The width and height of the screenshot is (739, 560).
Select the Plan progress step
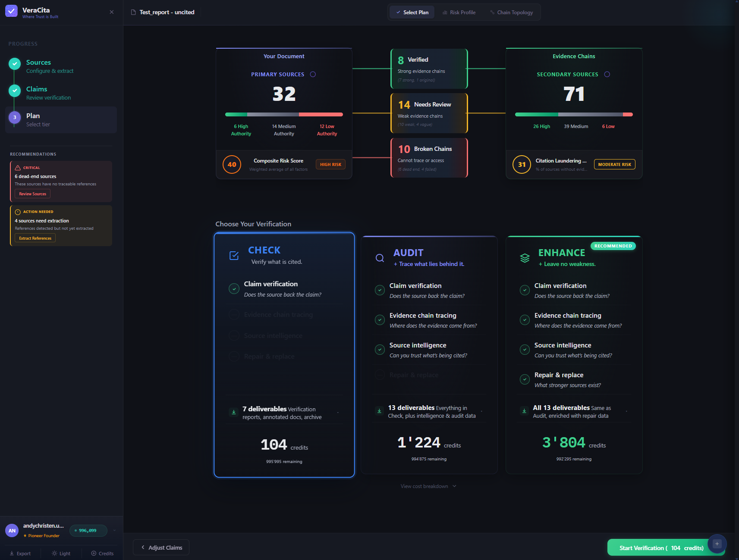coord(61,120)
